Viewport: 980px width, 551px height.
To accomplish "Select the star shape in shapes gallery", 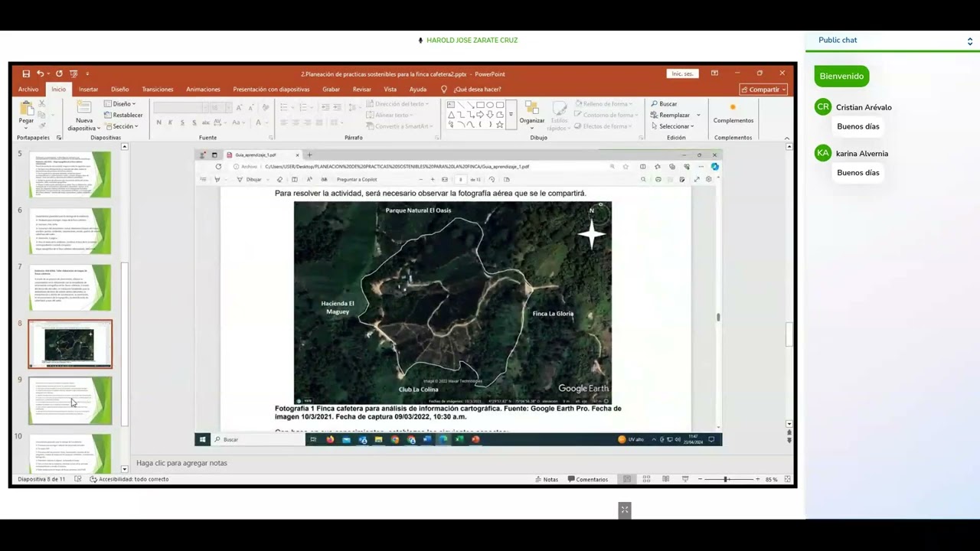I will pyautogui.click(x=500, y=124).
